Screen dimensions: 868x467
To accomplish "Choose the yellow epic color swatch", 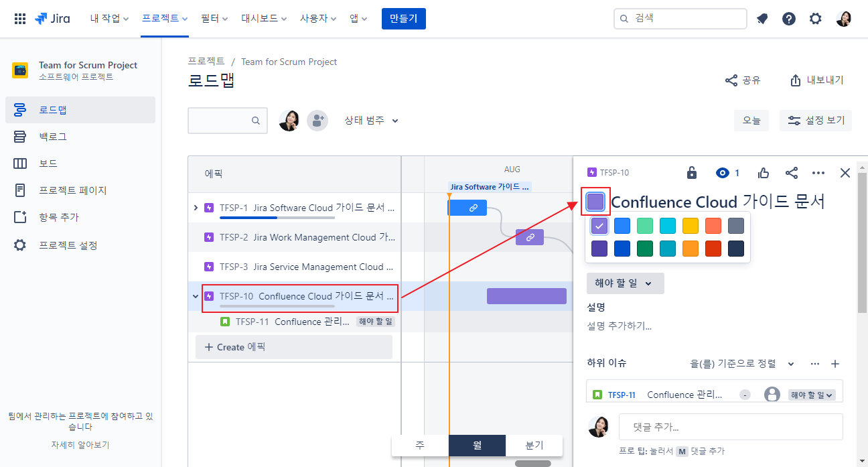I will coord(691,226).
